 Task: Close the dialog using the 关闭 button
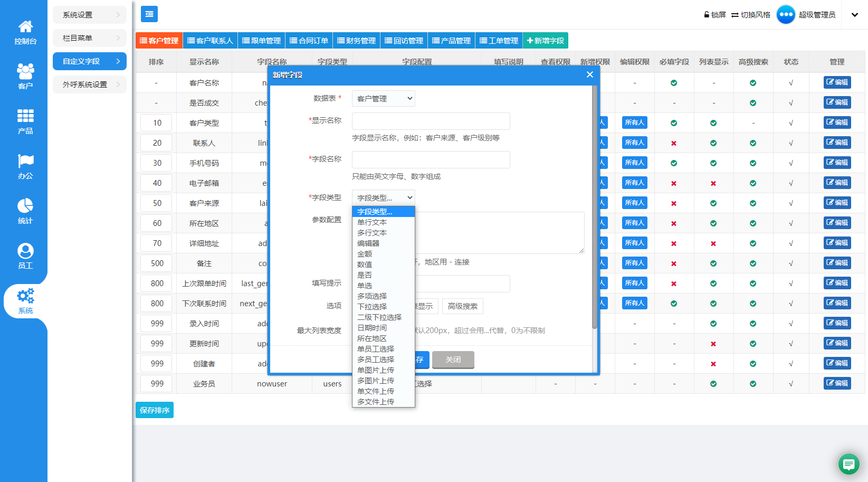[453, 360]
